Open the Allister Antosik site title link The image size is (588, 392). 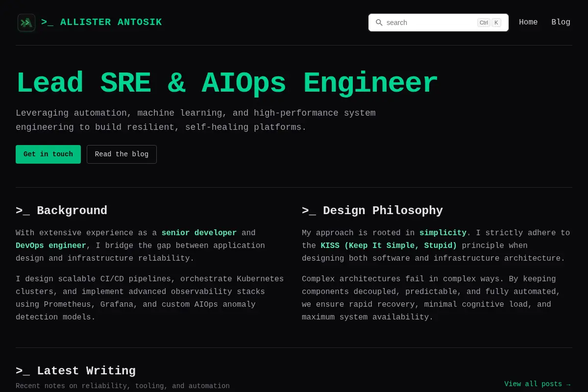click(x=101, y=23)
